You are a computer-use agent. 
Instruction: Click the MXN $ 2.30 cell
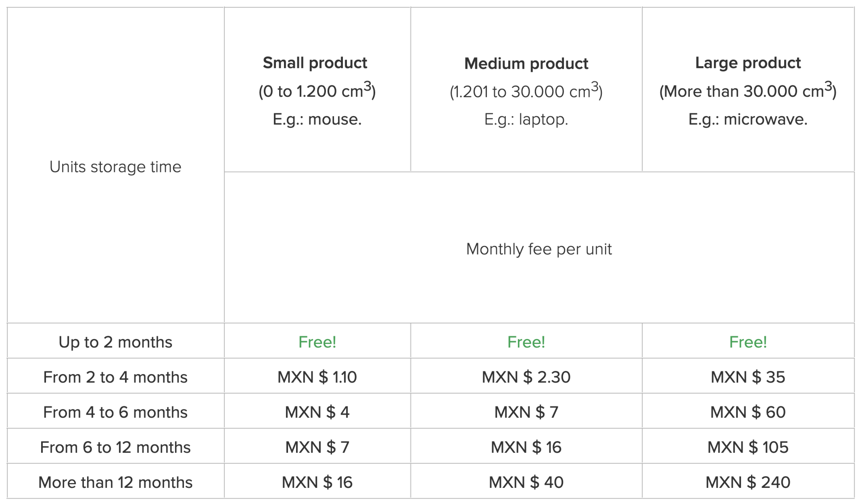click(x=526, y=377)
